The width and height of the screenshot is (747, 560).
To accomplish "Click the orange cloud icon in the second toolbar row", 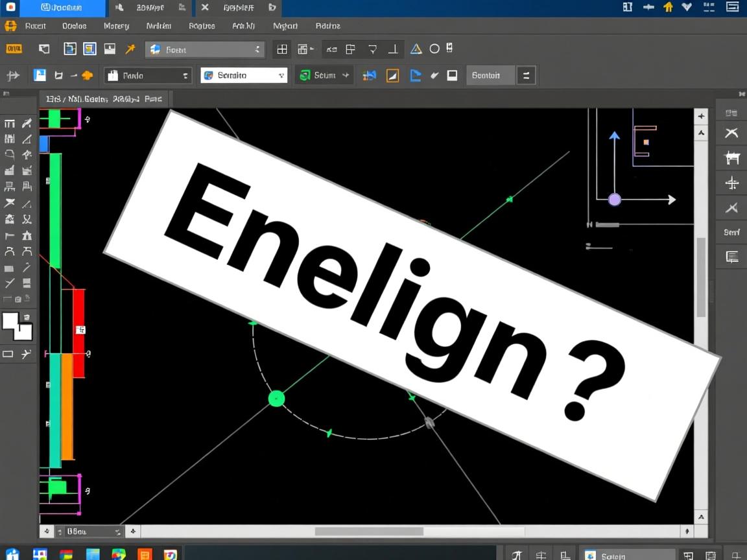I will tap(88, 76).
